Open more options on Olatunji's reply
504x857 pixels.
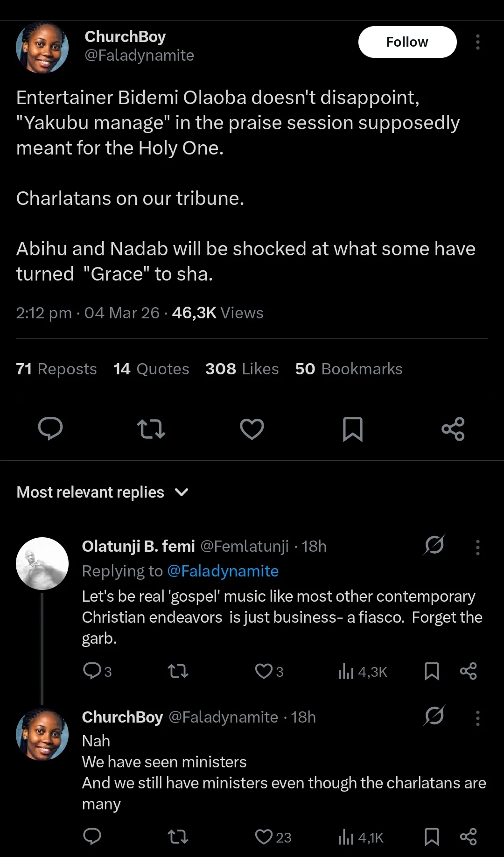(x=477, y=547)
